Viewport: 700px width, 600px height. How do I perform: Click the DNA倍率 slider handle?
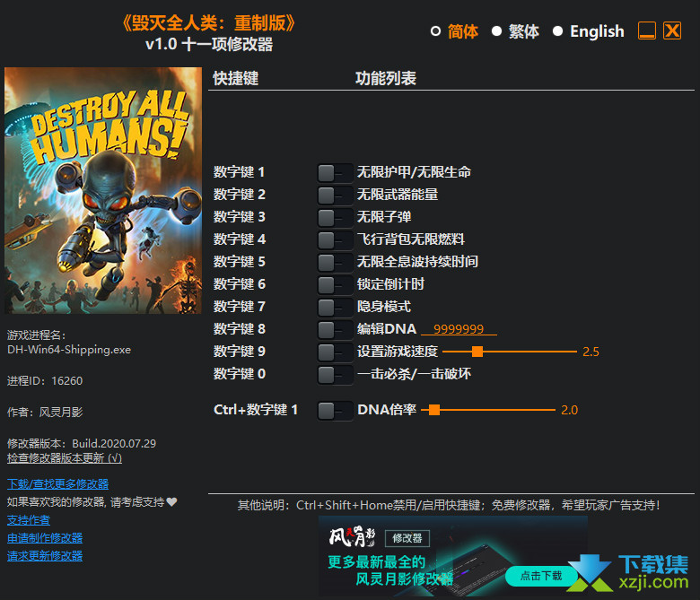434,410
